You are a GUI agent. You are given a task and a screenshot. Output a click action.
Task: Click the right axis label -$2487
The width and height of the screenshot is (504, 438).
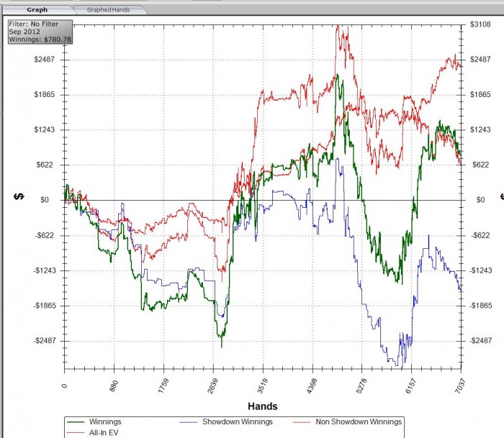[x=480, y=340]
